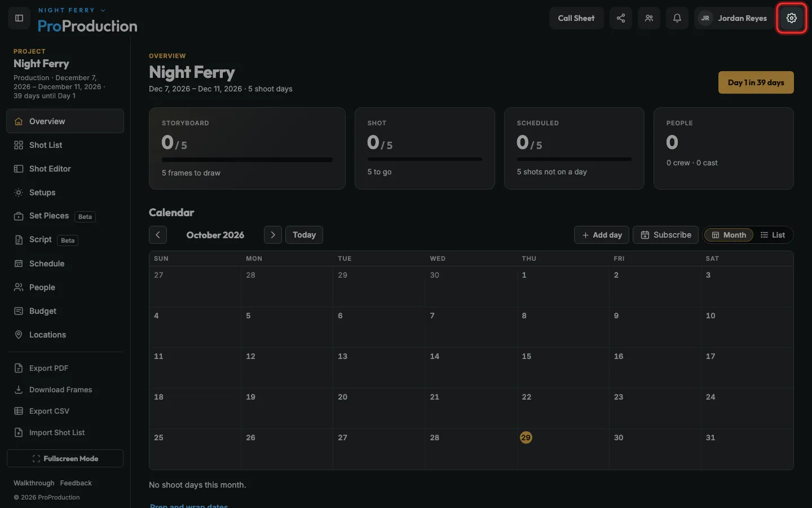
Task: Click Add day button
Action: (x=602, y=235)
